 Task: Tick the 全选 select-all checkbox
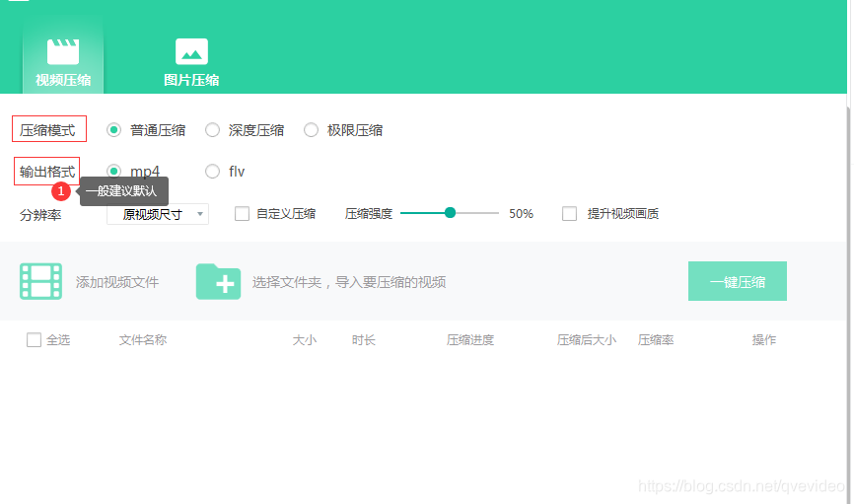click(x=34, y=340)
